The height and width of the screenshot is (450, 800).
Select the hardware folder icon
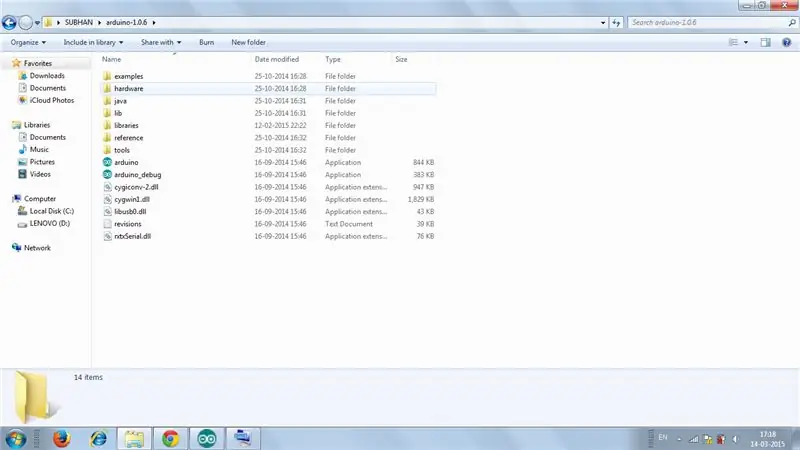tap(107, 88)
